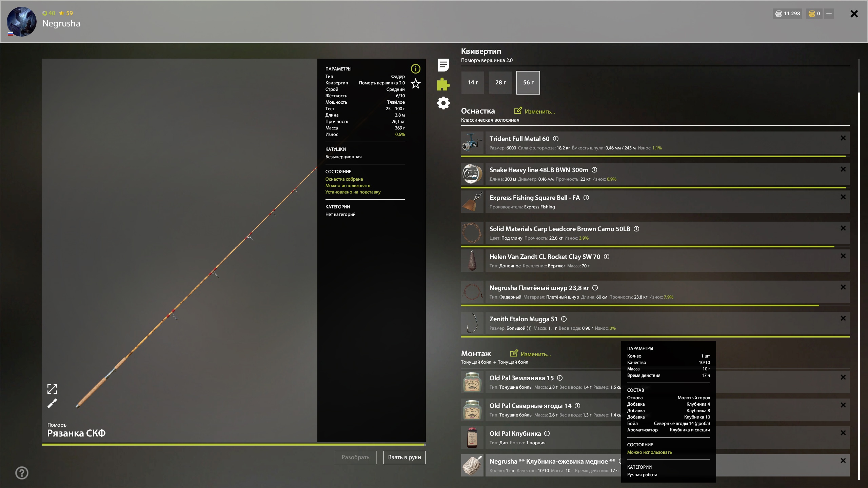Show info for Old Pal Земляника 15

pos(560,378)
